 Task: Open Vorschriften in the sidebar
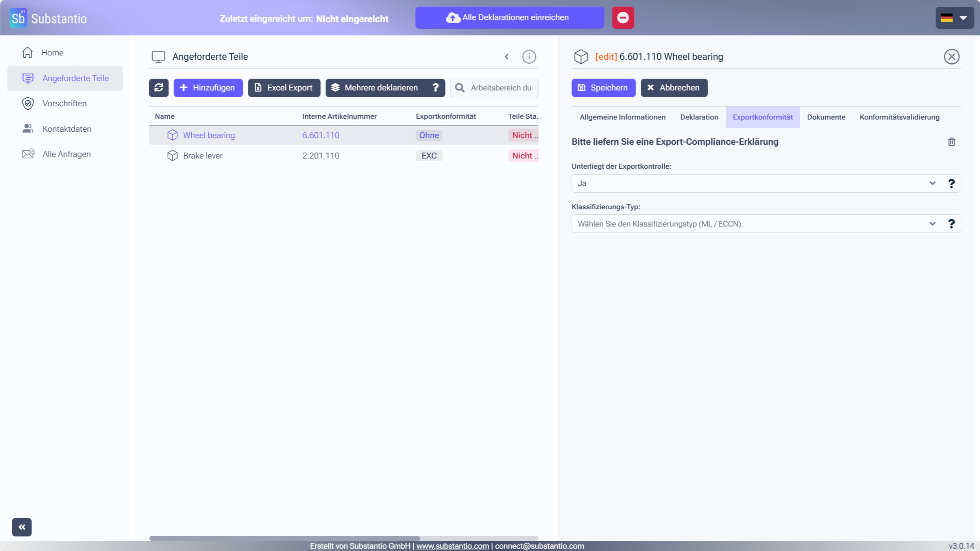click(x=65, y=103)
